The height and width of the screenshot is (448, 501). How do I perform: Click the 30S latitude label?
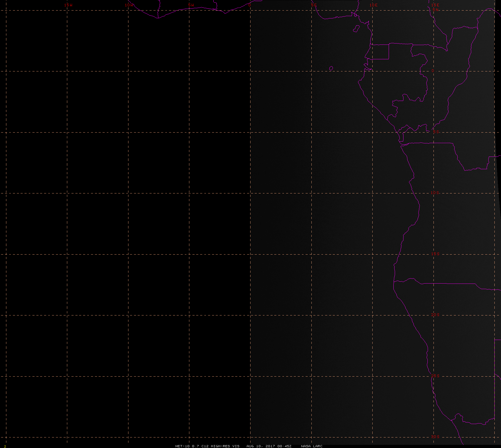pos(435,437)
